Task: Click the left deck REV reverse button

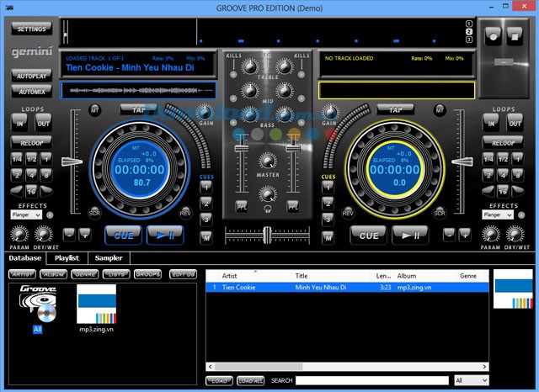Action: [184, 214]
